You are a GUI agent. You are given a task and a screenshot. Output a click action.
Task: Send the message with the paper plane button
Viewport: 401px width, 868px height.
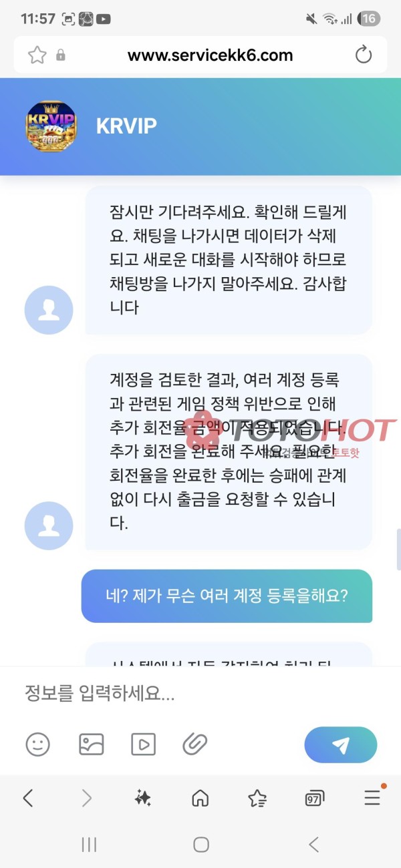tap(341, 745)
